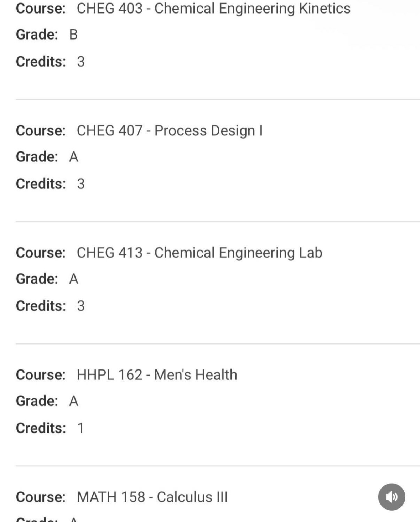Click the "Credits:" label under CHEG 403
Screen dimensions: 420x522
click(41, 62)
